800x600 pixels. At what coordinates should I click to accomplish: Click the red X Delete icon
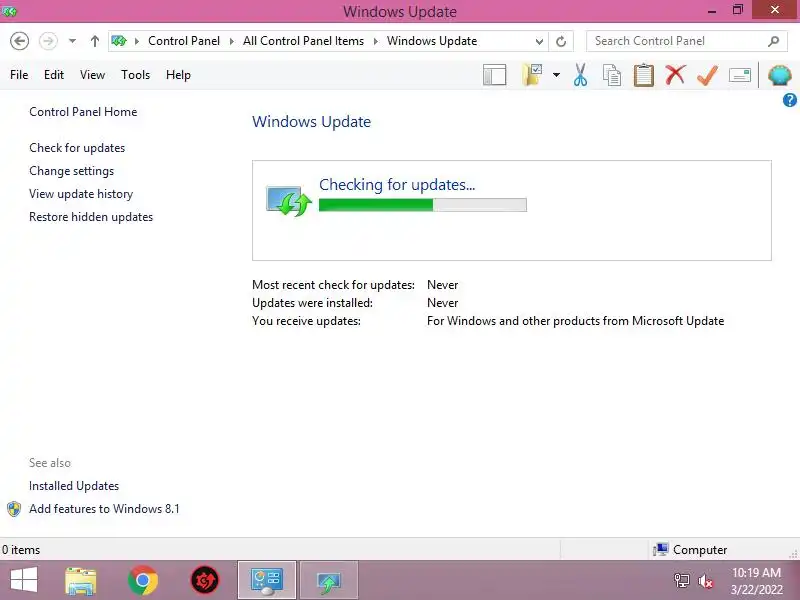tap(675, 74)
